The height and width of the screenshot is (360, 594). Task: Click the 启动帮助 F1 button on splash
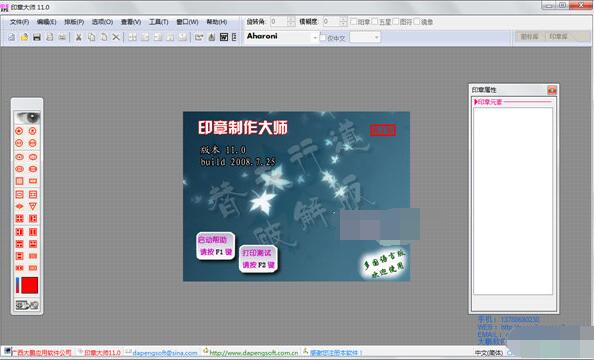tap(215, 246)
